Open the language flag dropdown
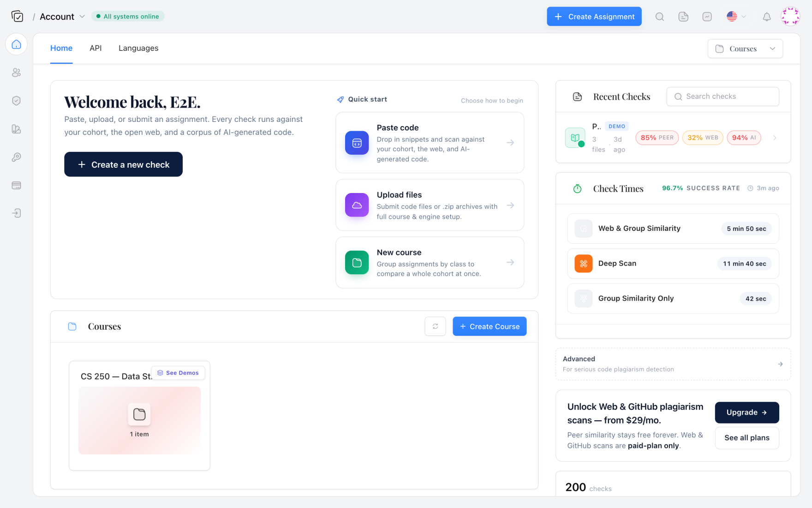The image size is (812, 508). pyautogui.click(x=736, y=17)
